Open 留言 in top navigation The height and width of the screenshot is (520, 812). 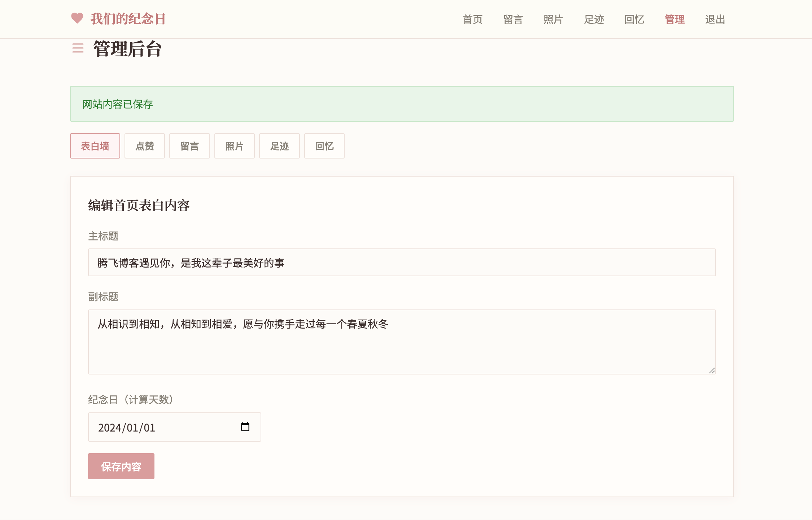point(513,19)
